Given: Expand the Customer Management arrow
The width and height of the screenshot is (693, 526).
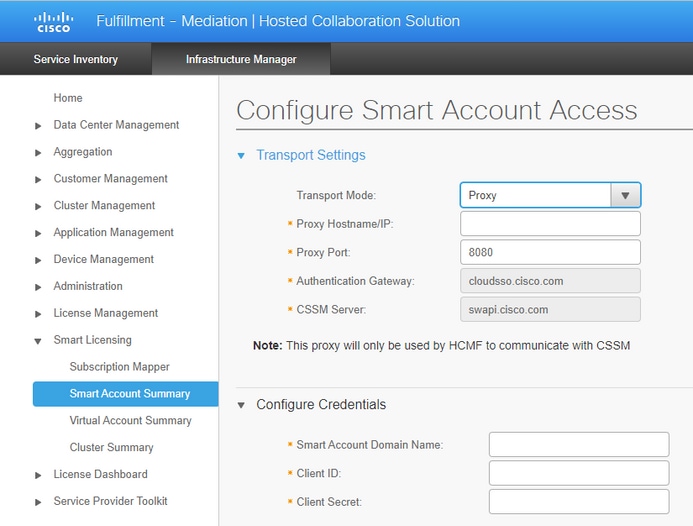Looking at the screenshot, I should point(38,180).
